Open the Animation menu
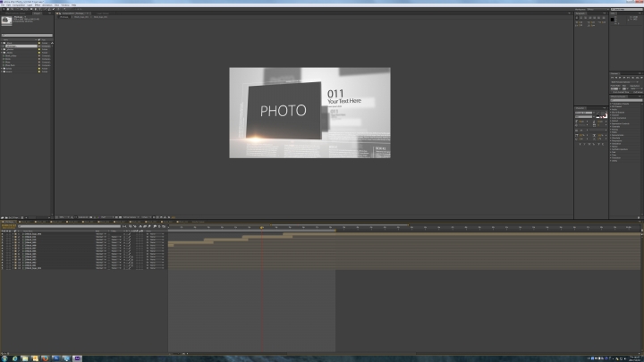The width and height of the screenshot is (644, 362). tap(47, 5)
